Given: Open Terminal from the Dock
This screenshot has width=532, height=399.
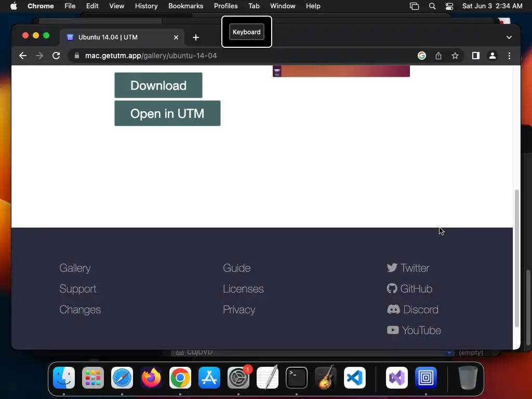Looking at the screenshot, I should [297, 378].
